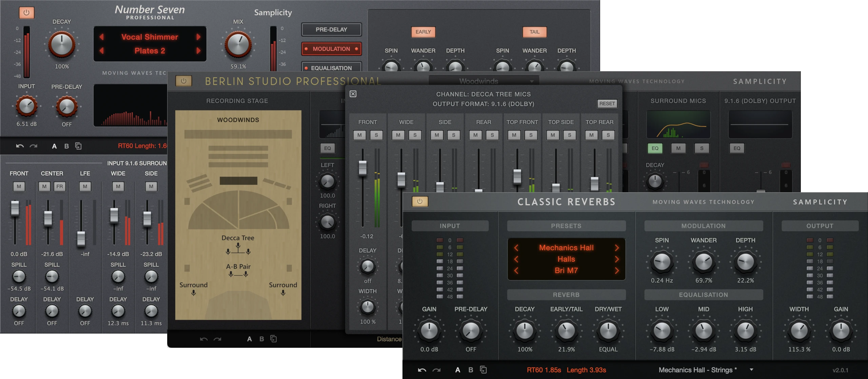Screen dimensions: 868x379
Task: Click copy A/B icon in Classic Reverbs
Action: tap(484, 370)
